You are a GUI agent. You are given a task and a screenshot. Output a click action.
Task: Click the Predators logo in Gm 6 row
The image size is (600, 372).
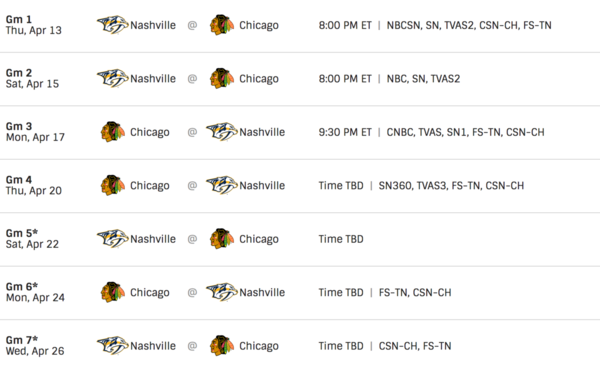pos(222,292)
